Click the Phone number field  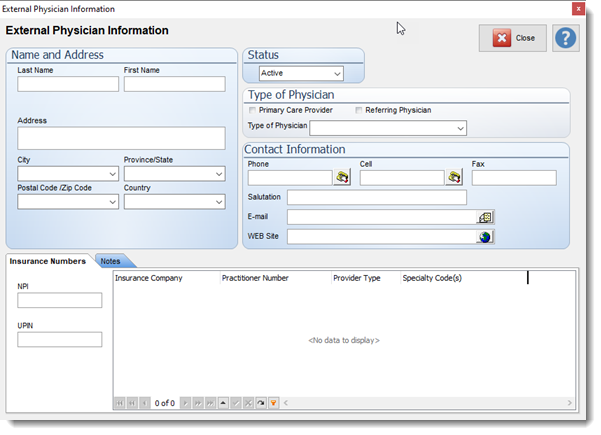pyautogui.click(x=290, y=178)
